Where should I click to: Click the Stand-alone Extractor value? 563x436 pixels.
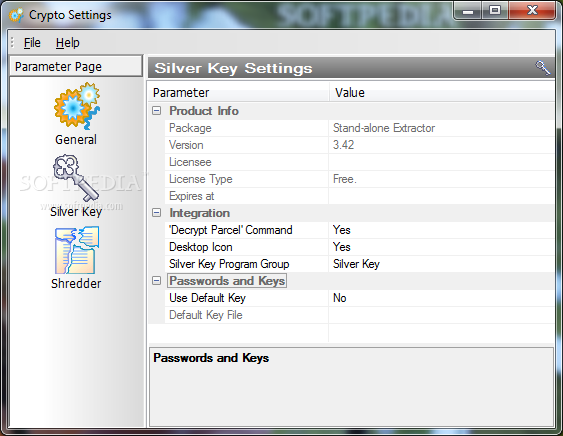384,128
